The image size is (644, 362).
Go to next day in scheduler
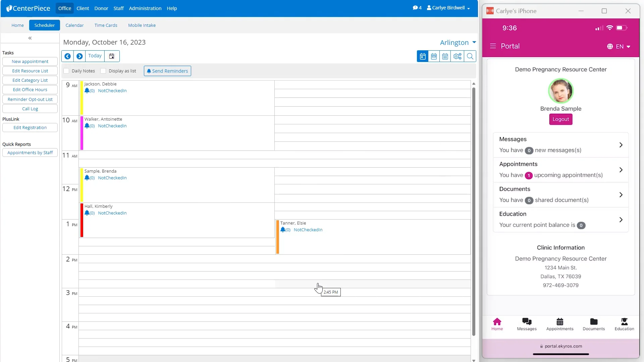[79, 56]
